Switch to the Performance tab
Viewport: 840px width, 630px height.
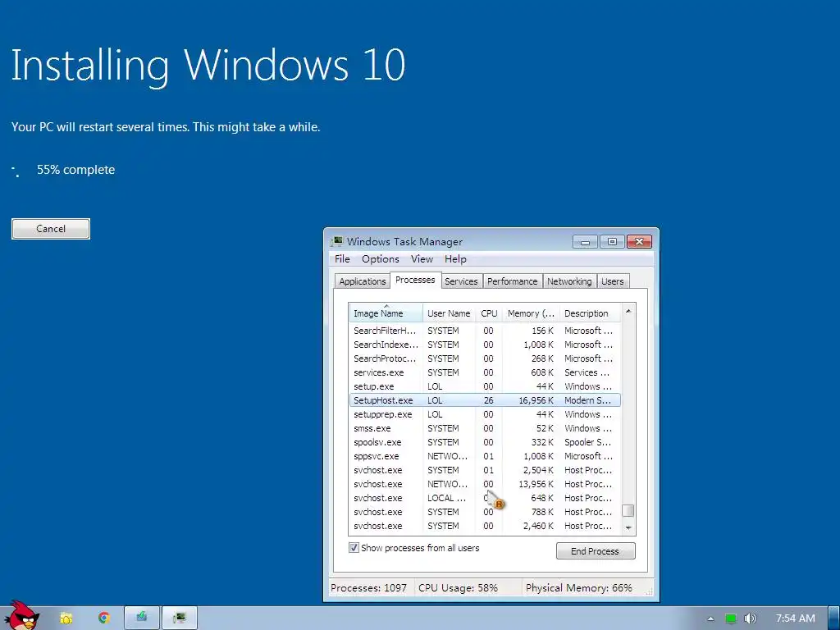(512, 281)
